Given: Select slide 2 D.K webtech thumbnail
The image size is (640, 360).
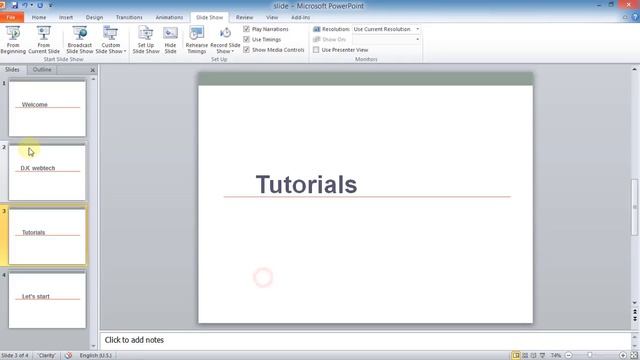Looking at the screenshot, I should pos(47,172).
